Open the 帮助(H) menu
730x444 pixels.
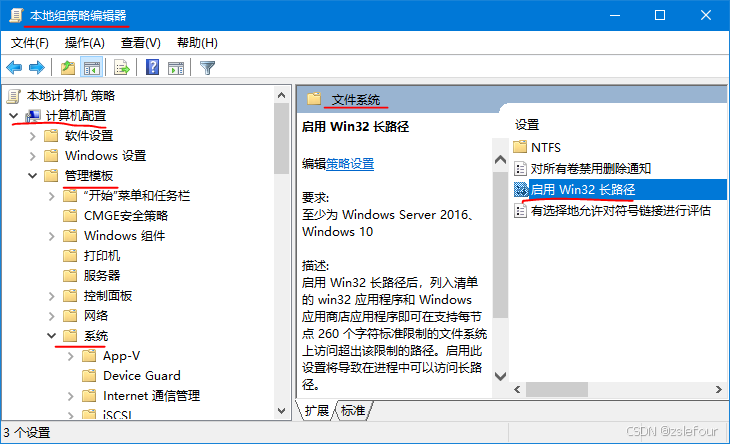[x=197, y=43]
